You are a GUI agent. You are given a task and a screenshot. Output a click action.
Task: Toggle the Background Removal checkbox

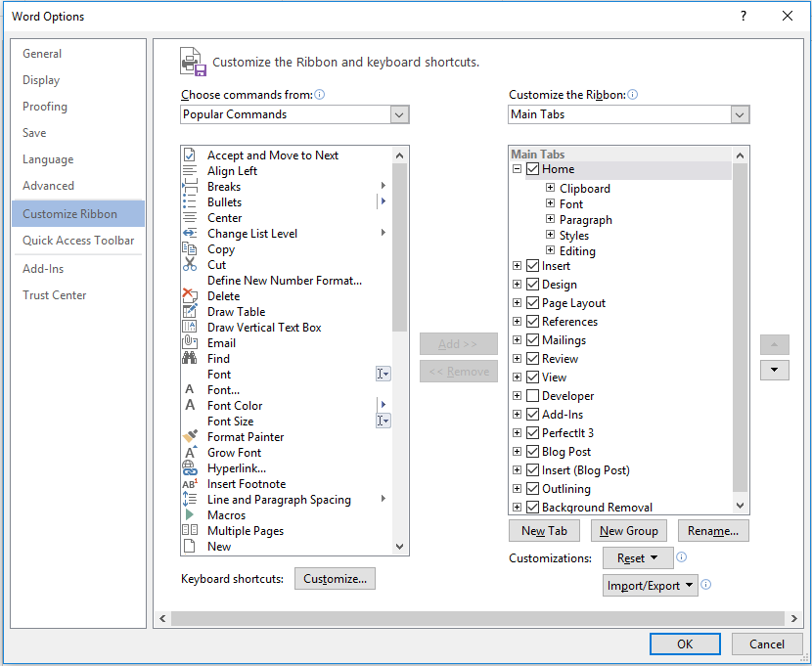532,507
